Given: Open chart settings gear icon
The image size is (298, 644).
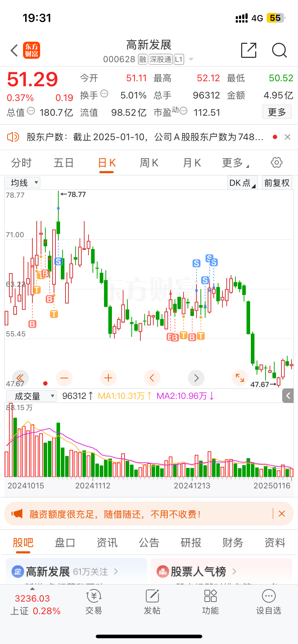Looking at the screenshot, I should tap(276, 162).
